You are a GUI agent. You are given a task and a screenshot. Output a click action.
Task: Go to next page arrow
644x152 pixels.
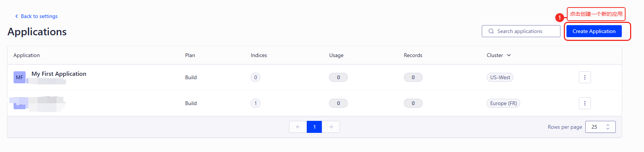pyautogui.click(x=331, y=127)
